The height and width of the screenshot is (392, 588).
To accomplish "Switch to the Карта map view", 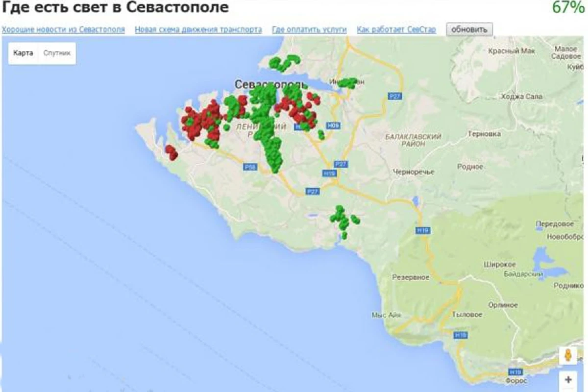I will 23,53.
